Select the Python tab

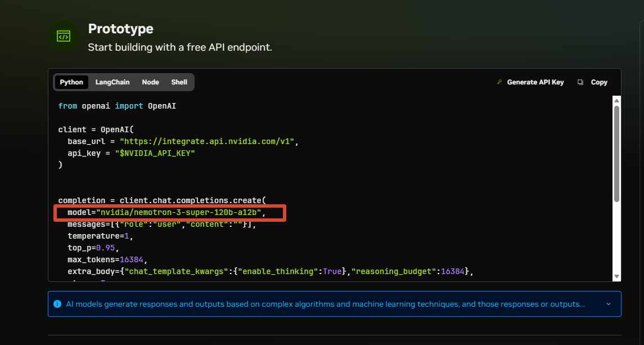[x=71, y=82]
